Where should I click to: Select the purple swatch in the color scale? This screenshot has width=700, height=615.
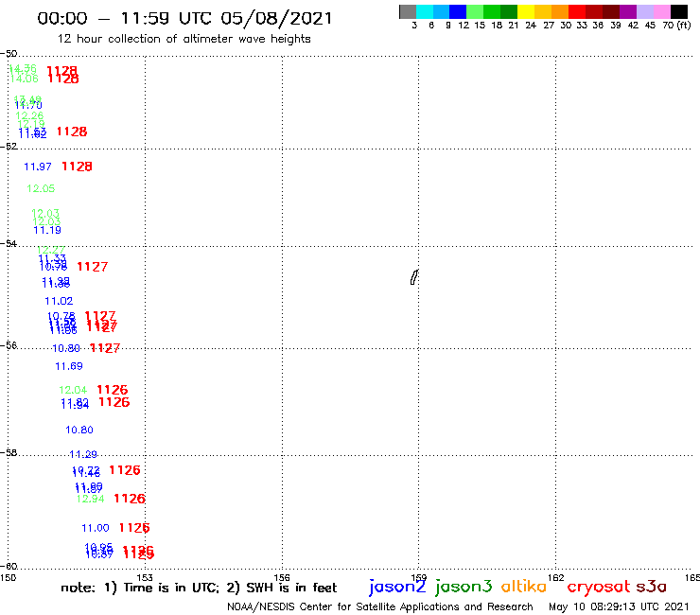coord(628,11)
